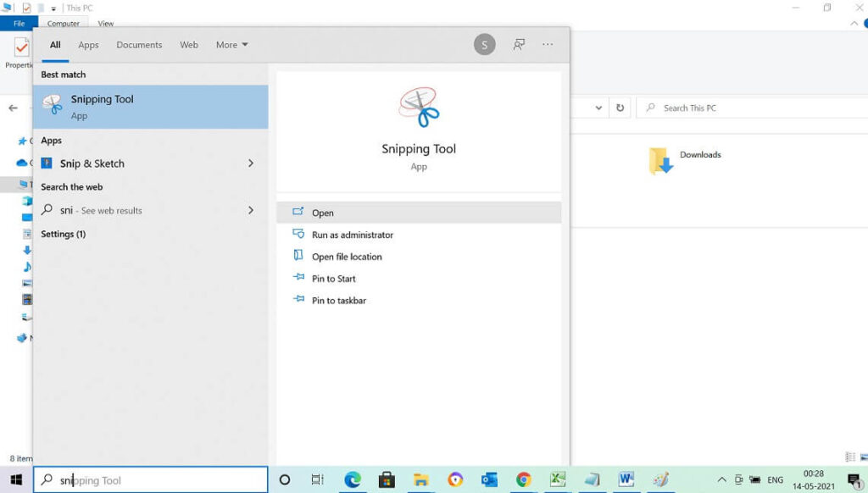Open the Windows Start button

click(16, 479)
